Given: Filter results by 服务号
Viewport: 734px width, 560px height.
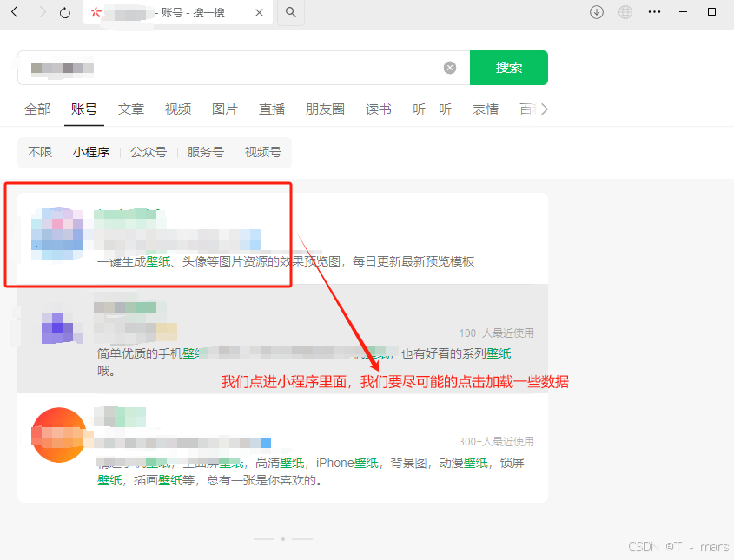Looking at the screenshot, I should tap(206, 152).
